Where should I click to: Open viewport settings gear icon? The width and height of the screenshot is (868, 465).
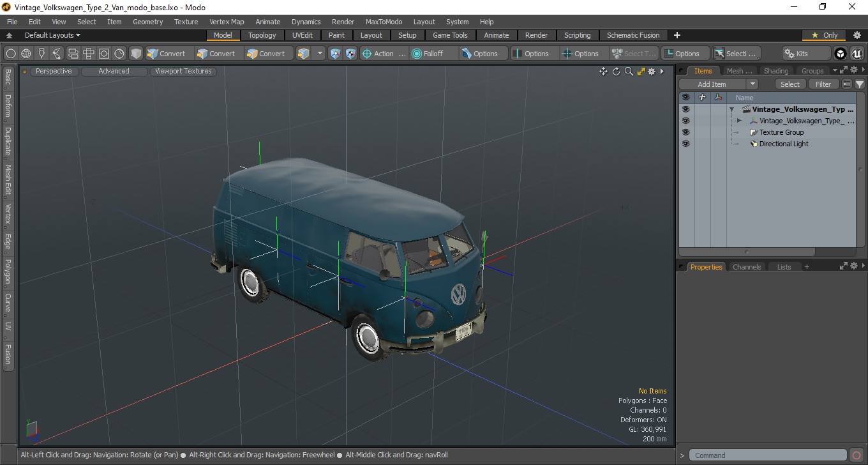pos(652,72)
